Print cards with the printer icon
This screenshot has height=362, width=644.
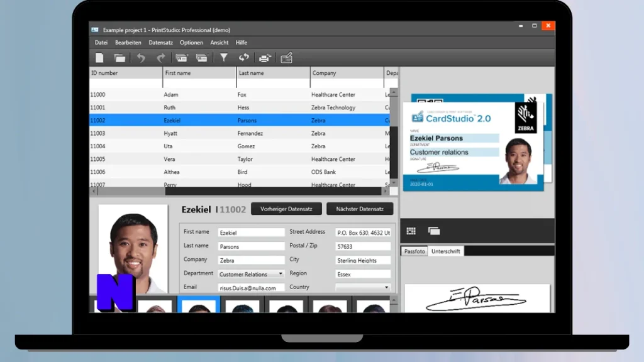click(x=265, y=58)
